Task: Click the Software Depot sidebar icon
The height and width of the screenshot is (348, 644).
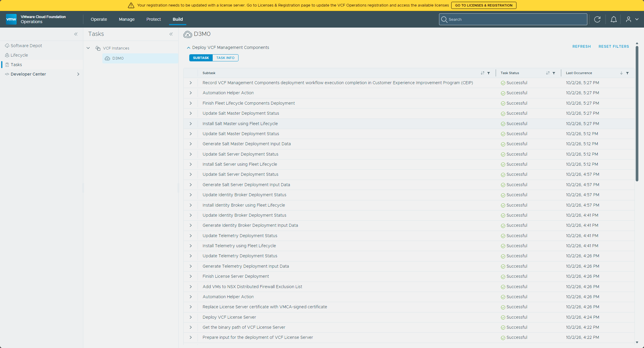Action: (7, 46)
